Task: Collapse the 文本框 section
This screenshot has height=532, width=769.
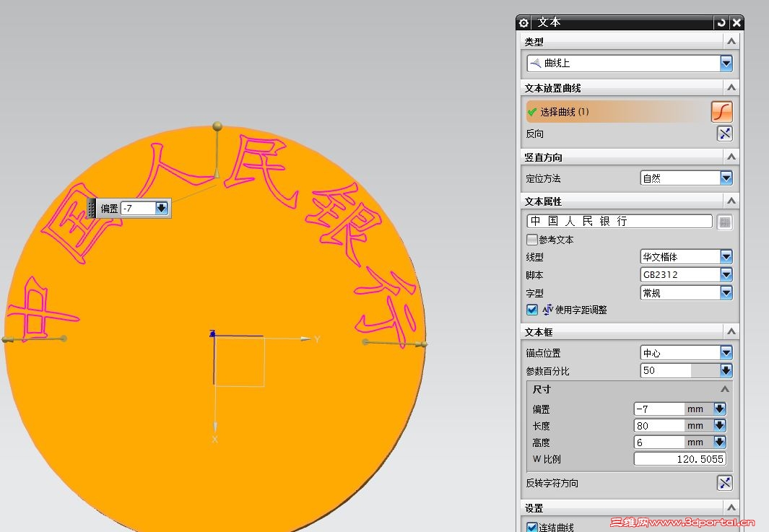Action: [731, 332]
